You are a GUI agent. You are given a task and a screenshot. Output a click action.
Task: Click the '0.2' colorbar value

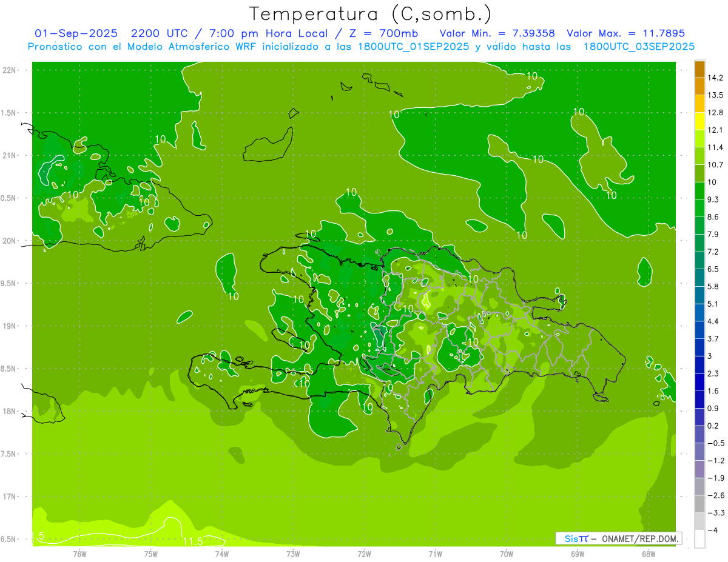[x=713, y=426]
